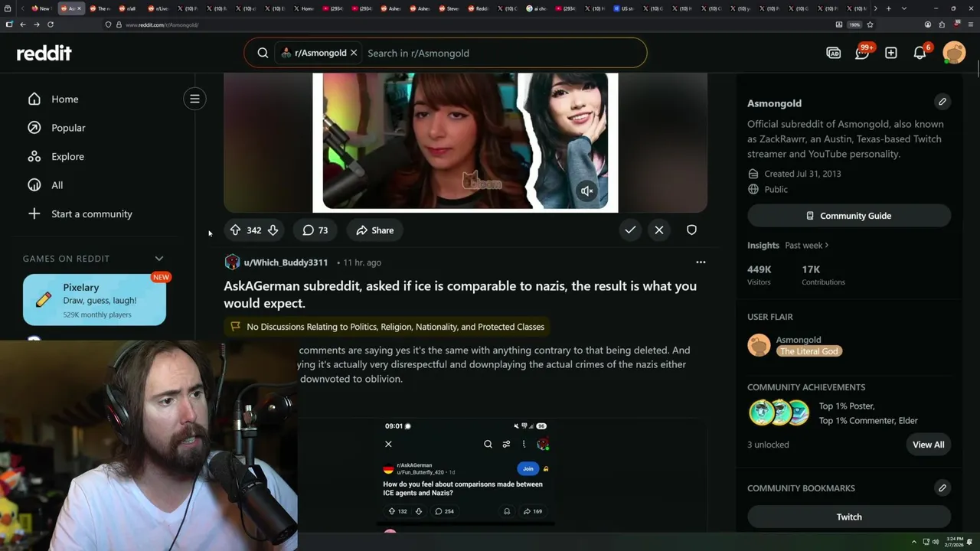Click the Reddit logo to go home
Viewport: 980px width, 551px height.
click(44, 53)
